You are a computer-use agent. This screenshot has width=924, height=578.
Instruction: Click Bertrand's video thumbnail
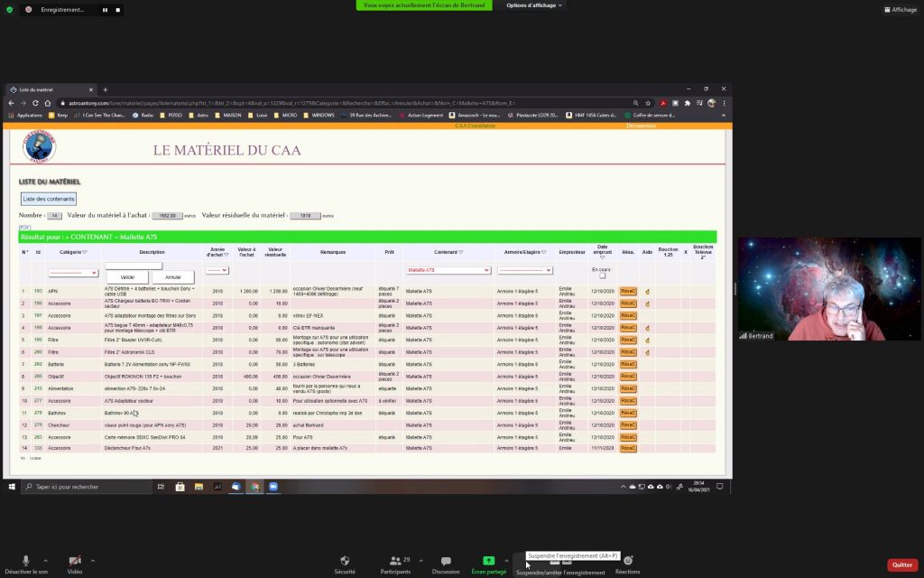point(829,289)
